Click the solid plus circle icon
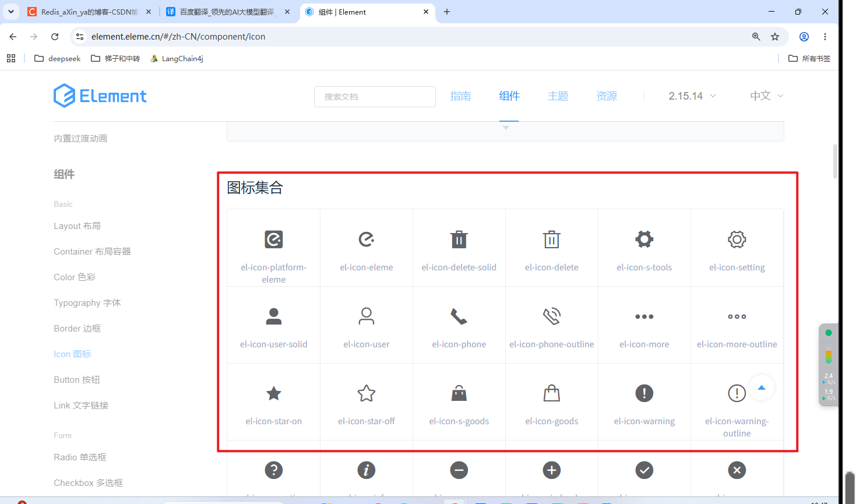 coord(552,470)
